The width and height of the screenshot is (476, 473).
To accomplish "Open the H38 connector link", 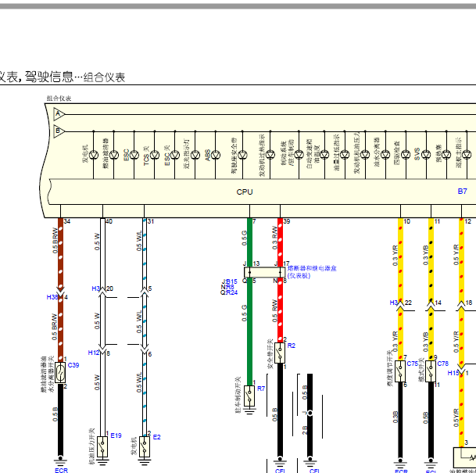I will [x=52, y=297].
